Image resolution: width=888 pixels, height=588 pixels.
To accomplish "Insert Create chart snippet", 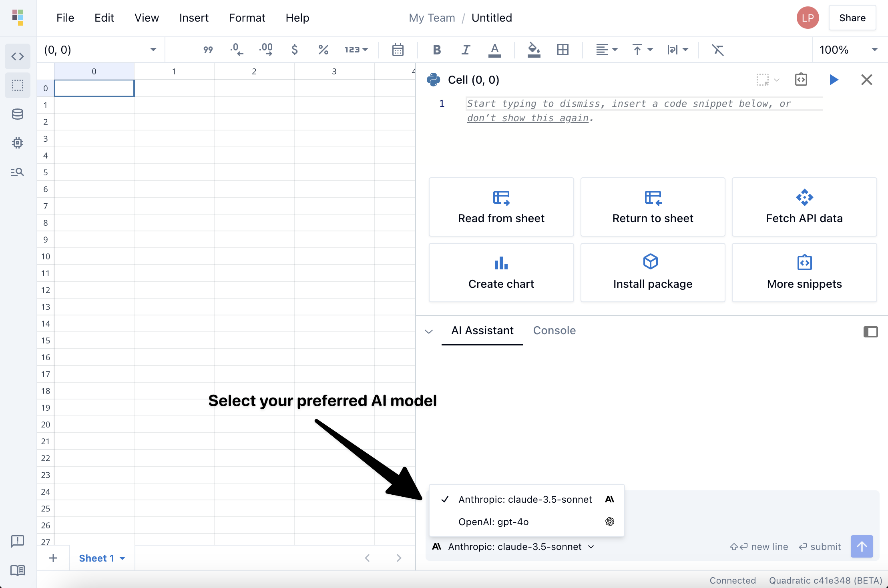I will [501, 273].
